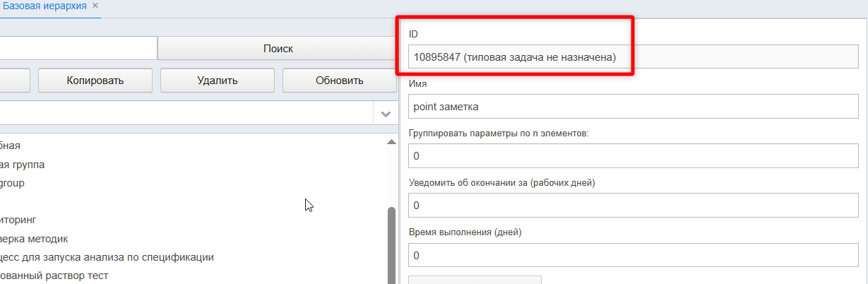
Task: Click the Копировать button
Action: 95,81
